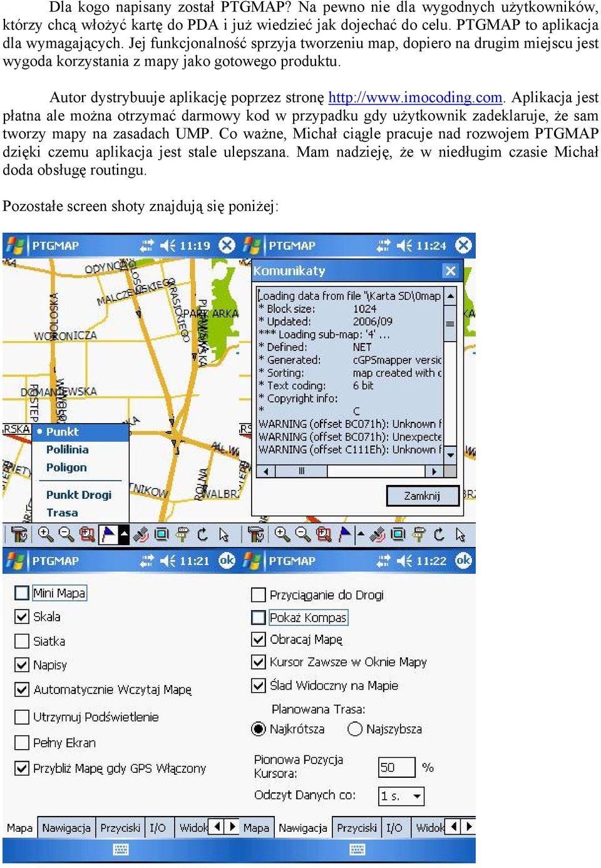Screen dimensions: 601x868
Task: Click signpost icon in 11:24 toolbar
Action: [418, 534]
